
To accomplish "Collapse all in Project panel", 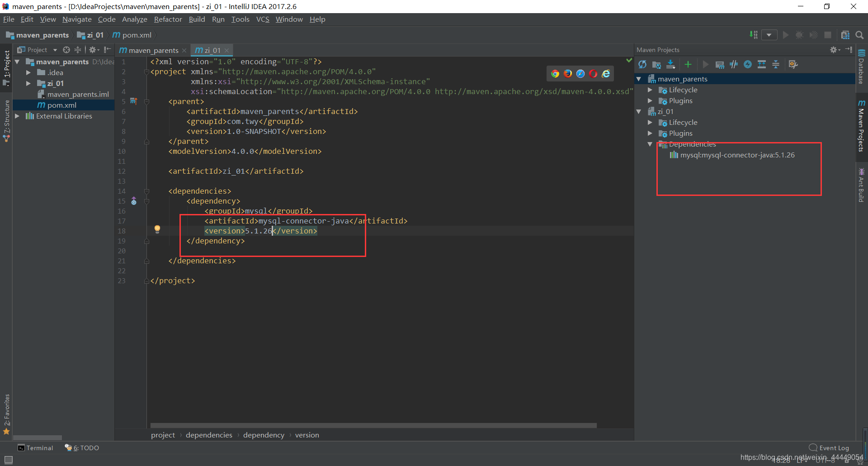I will pyautogui.click(x=78, y=50).
